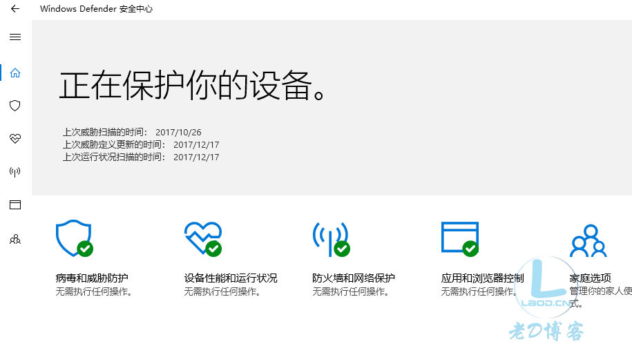The width and height of the screenshot is (632, 364).
Task: Open device health heart icon in sidebar
Action: [x=15, y=139]
